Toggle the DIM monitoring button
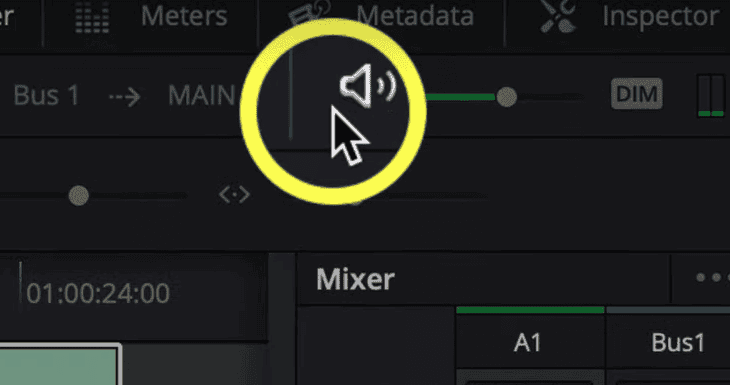730x385 pixels. pos(636,94)
